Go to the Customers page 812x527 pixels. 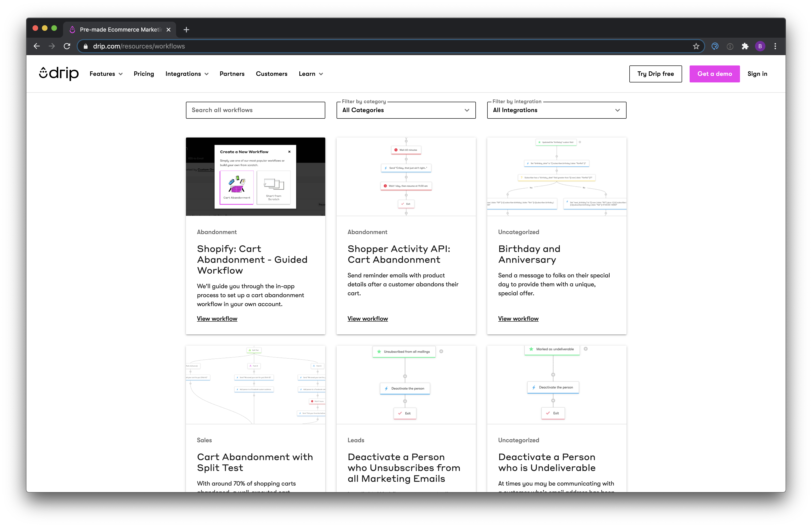pos(272,74)
